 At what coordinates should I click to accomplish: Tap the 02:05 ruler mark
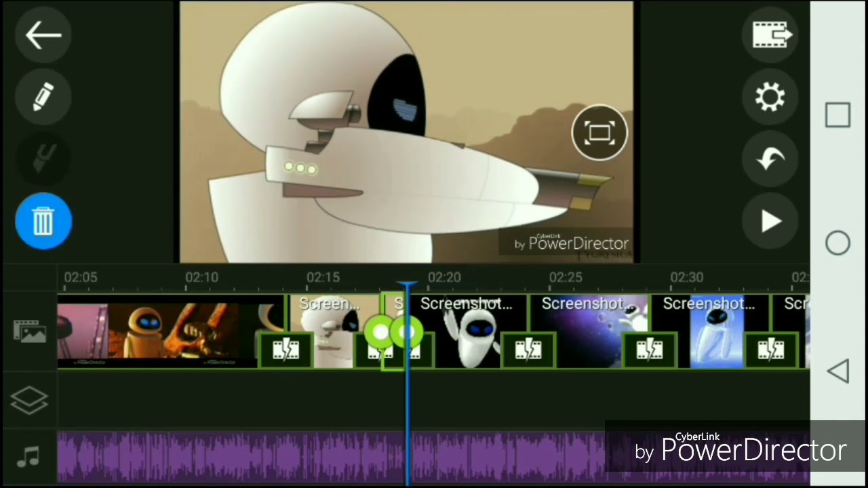(x=80, y=277)
